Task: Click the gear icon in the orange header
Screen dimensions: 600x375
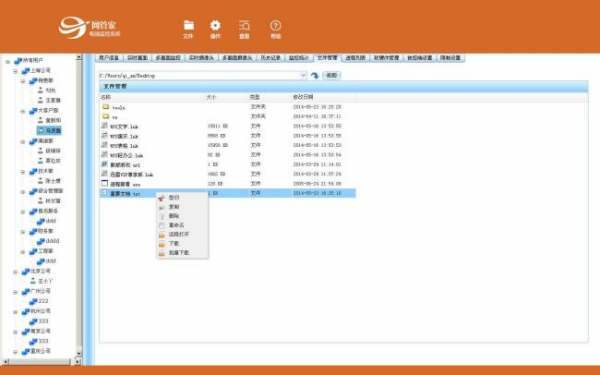Action: click(x=215, y=25)
